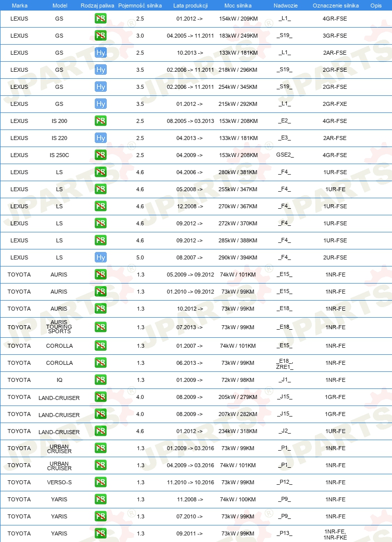The height and width of the screenshot is (542, 392).
Task: Click the '_P12_' body code cell
Action: [x=285, y=482]
